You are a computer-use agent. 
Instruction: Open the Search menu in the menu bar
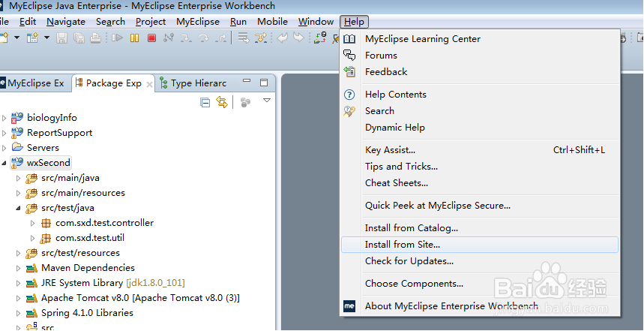pos(110,21)
